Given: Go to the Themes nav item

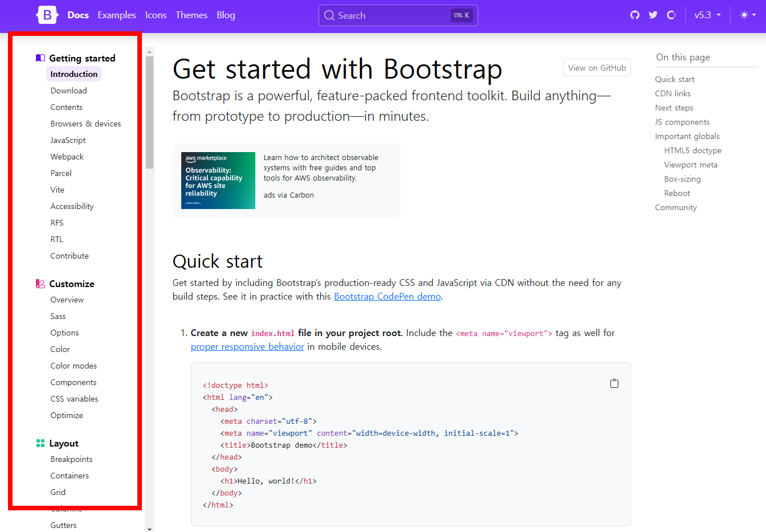Looking at the screenshot, I should pos(191,15).
